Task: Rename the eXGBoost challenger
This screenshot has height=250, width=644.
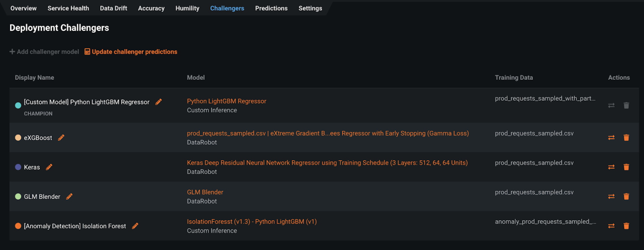Action: 61,137
